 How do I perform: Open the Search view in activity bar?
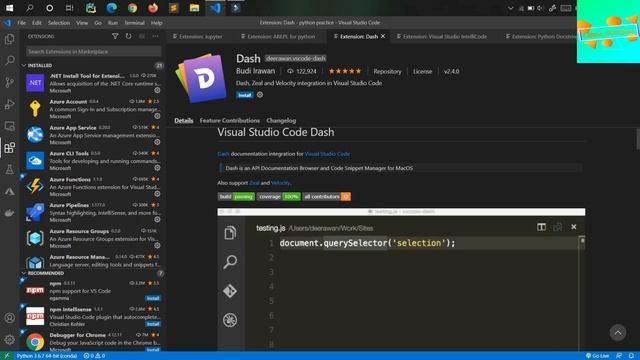click(9, 60)
